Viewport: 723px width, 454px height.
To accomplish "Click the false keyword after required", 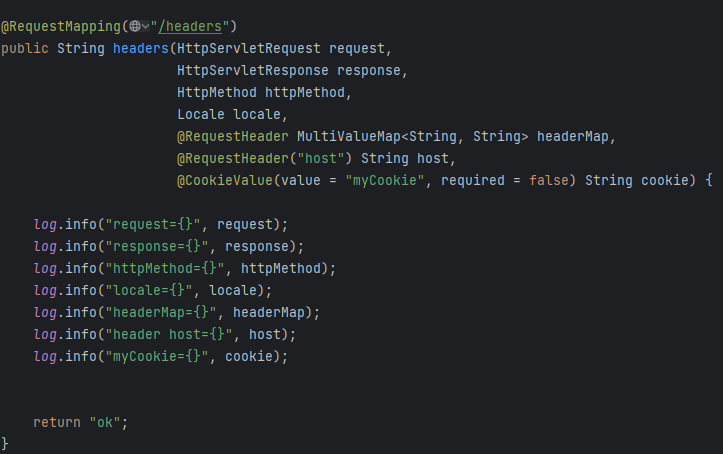I will [x=549, y=181].
